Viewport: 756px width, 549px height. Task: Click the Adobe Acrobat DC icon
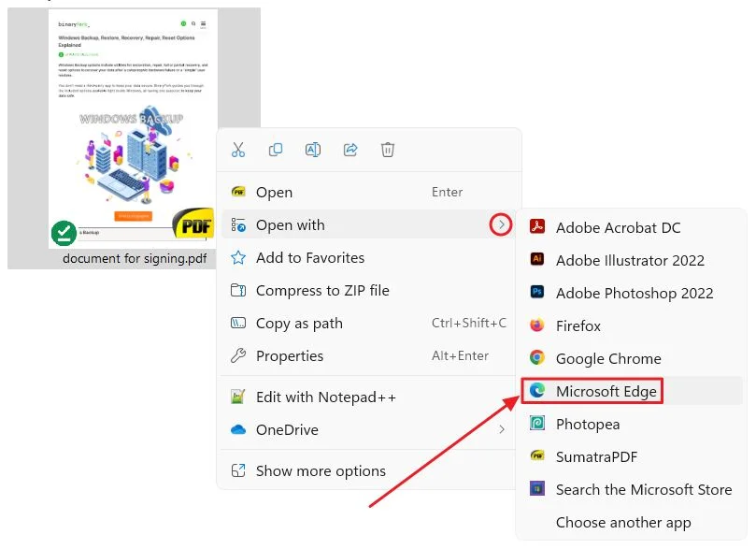537,226
